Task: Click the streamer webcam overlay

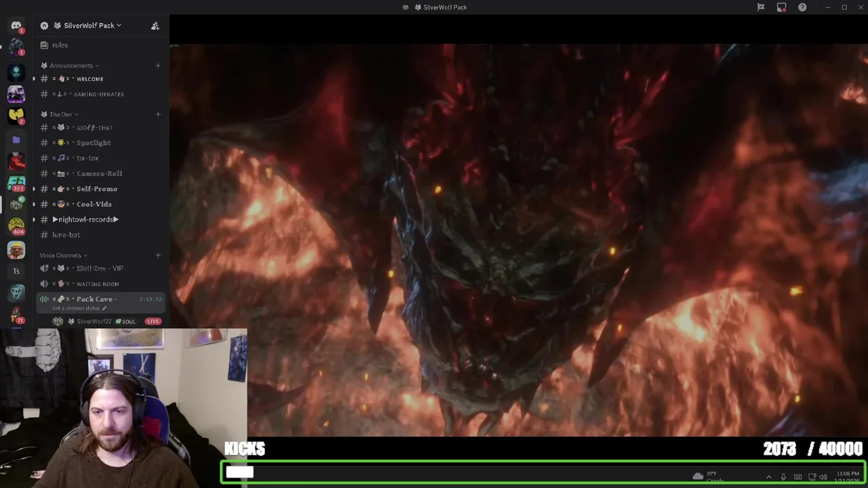Action: tap(123, 409)
